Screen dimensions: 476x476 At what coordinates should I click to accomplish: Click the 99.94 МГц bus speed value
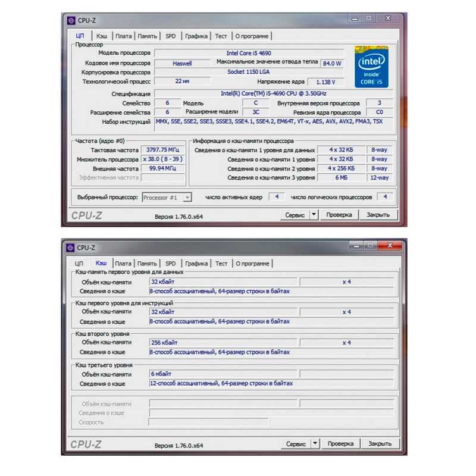pos(162,168)
